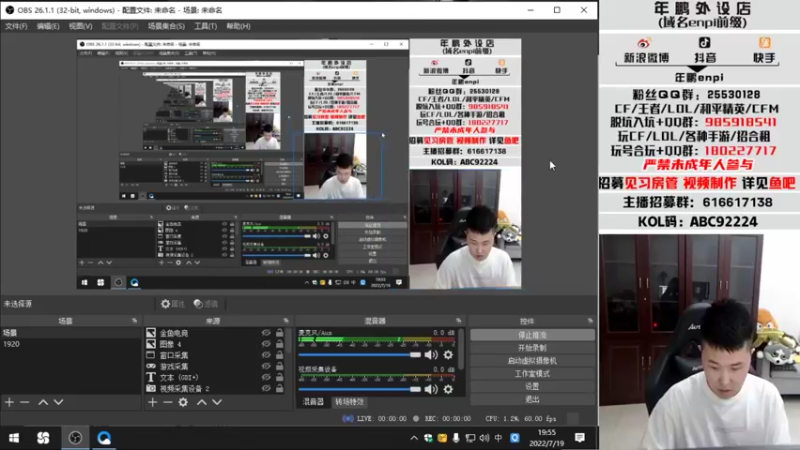
Task: Open source 滤镜 button above panels
Action: click(x=206, y=304)
